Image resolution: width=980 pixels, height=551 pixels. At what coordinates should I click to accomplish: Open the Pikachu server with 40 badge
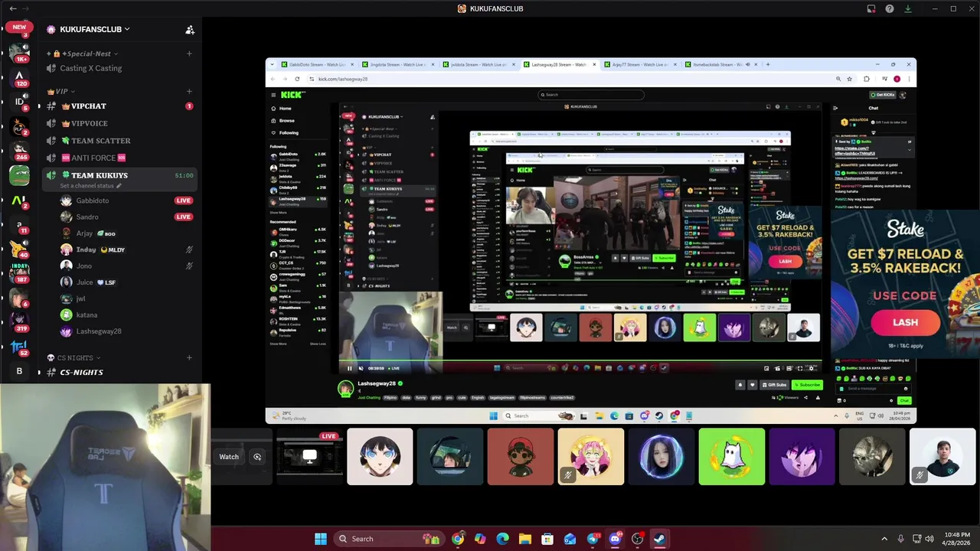[x=18, y=249]
